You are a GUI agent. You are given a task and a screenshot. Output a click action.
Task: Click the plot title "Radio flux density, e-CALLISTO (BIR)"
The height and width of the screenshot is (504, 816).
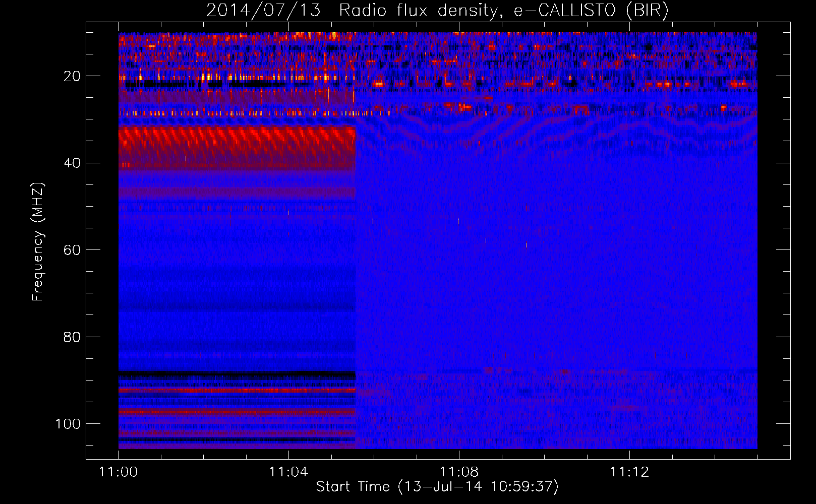[503, 11]
